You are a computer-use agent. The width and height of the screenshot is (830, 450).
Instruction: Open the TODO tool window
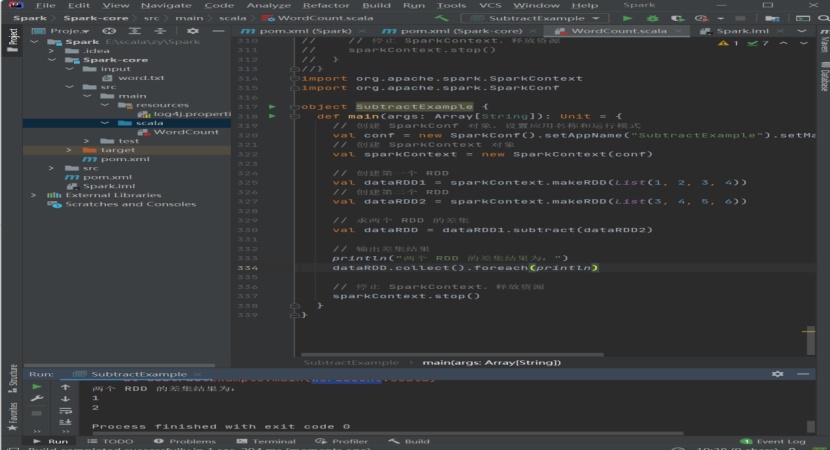coord(110,441)
